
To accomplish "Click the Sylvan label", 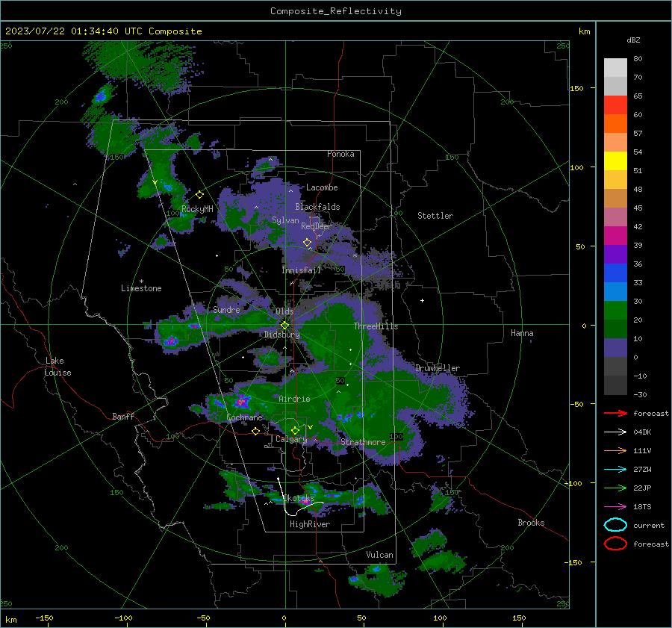I will click(x=285, y=220).
